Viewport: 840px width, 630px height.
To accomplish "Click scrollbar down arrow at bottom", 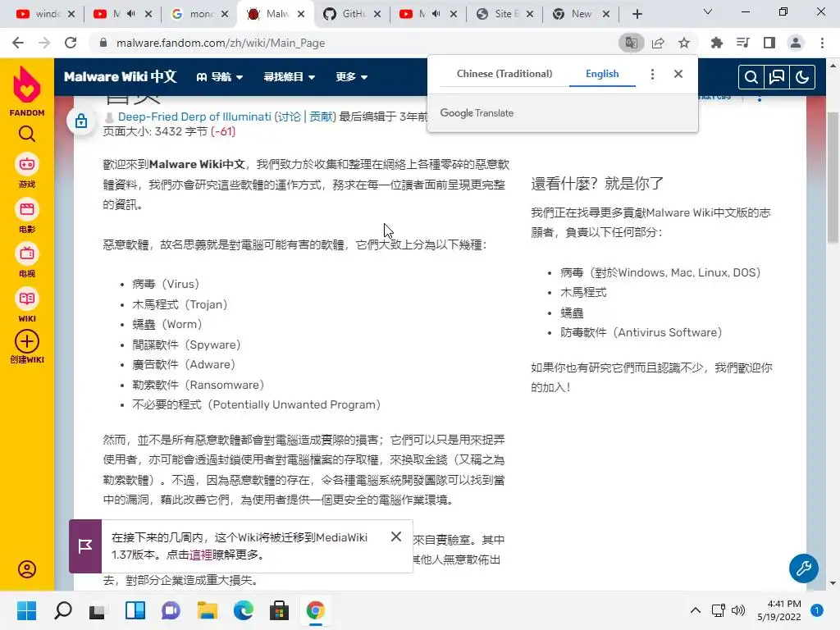I will 833,583.
